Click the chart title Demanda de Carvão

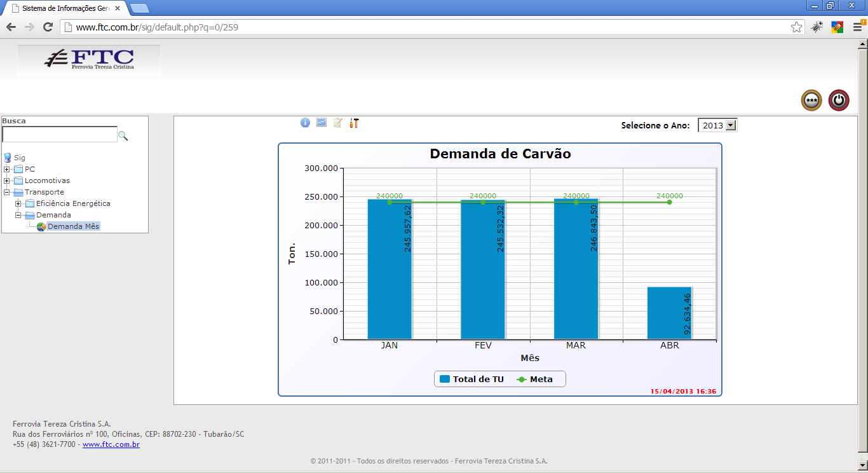tap(500, 153)
